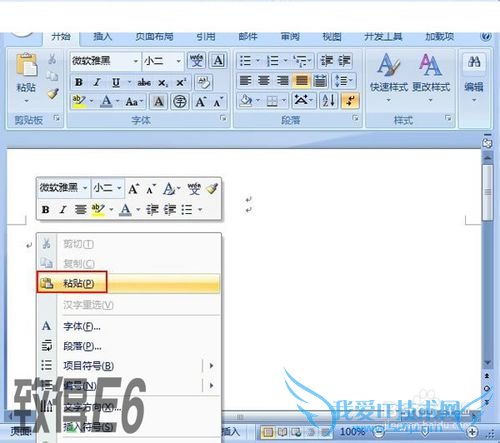Select the Print Layout view button in status bar

(267, 432)
